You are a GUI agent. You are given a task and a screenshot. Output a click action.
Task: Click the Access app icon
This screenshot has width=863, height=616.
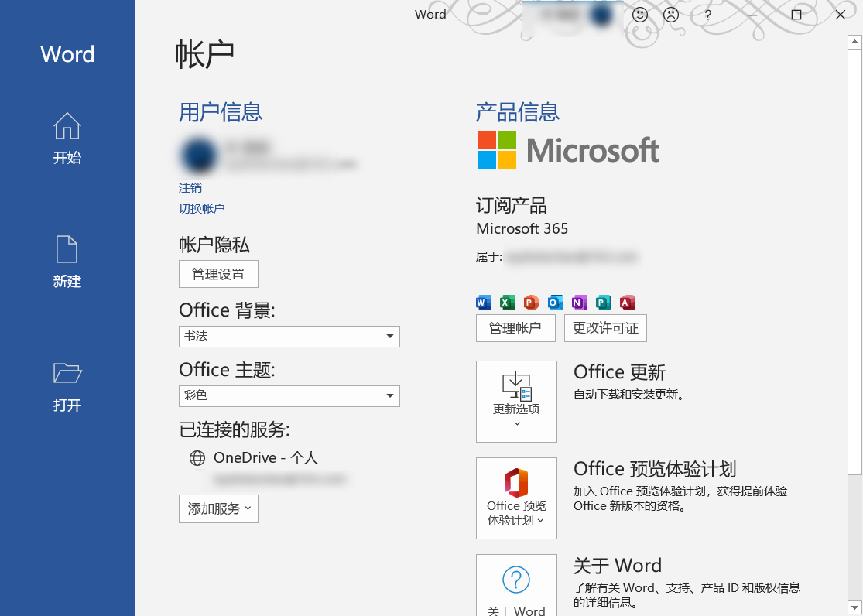pyautogui.click(x=628, y=303)
